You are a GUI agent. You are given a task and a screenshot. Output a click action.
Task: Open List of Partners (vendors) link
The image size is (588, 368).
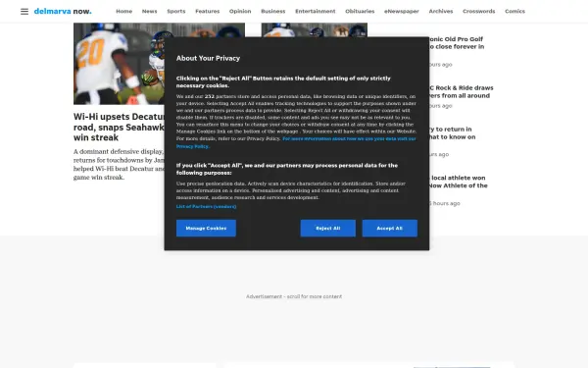(206, 206)
